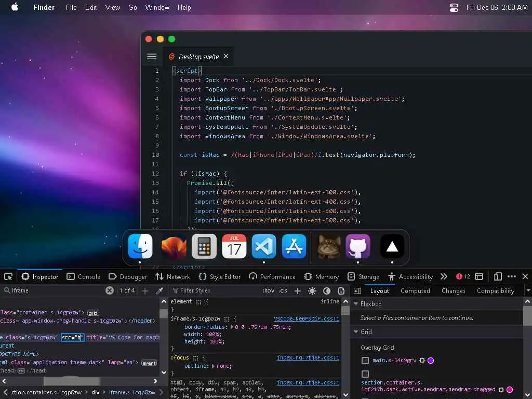Image resolution: width=532 pixels, height=399 pixels.
Task: Switch to the Layout sidebar tab
Action: tap(380, 291)
